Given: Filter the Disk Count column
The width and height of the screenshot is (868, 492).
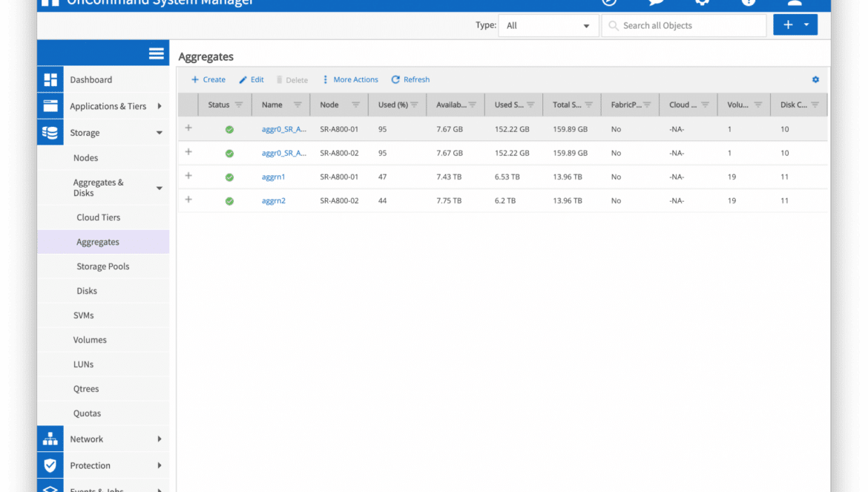Looking at the screenshot, I should coord(815,105).
